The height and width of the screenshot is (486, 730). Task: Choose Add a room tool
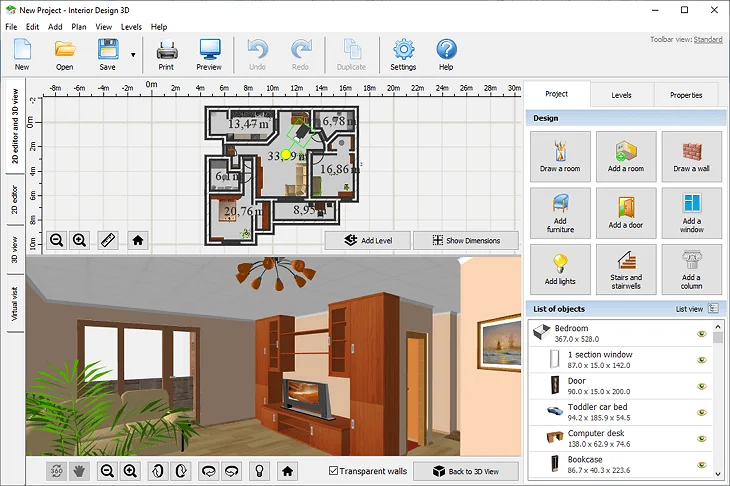tap(626, 156)
